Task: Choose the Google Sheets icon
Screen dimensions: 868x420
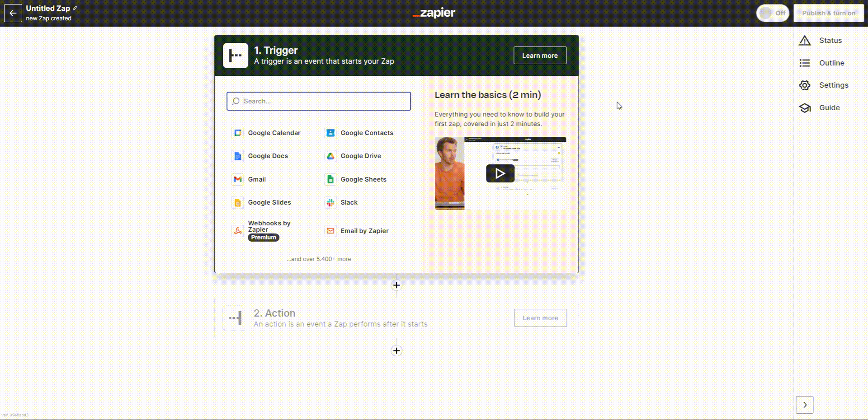Action: coord(330,179)
